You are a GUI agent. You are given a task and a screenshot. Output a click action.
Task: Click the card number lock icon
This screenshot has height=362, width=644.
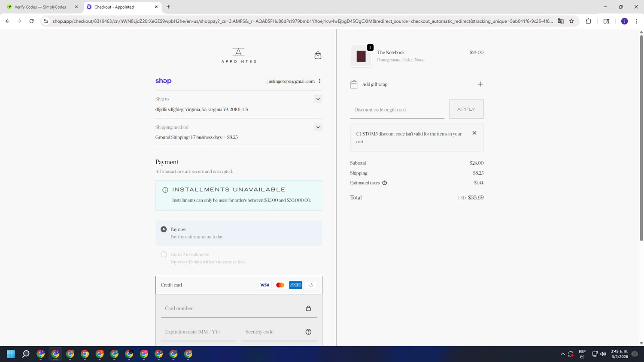pyautogui.click(x=308, y=308)
